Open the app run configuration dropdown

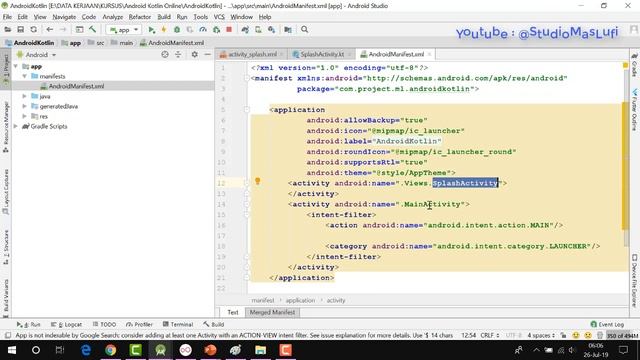(124, 30)
